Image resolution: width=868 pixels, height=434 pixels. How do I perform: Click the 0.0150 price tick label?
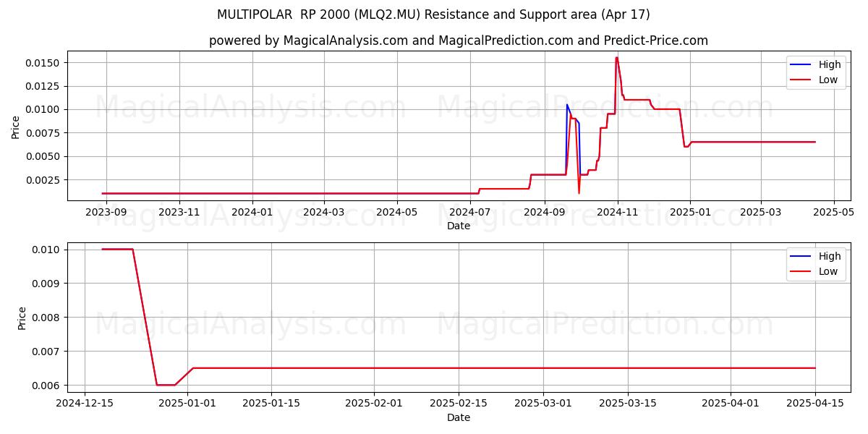click(44, 63)
